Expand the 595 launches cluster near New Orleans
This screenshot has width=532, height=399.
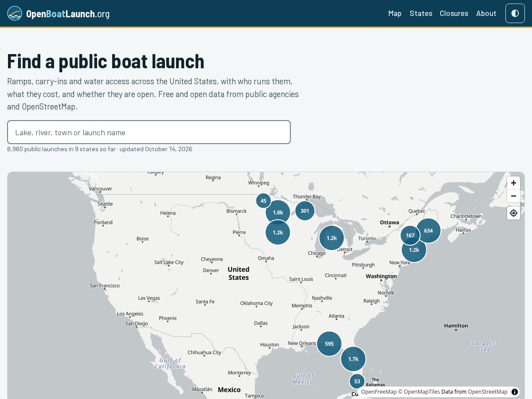(329, 344)
